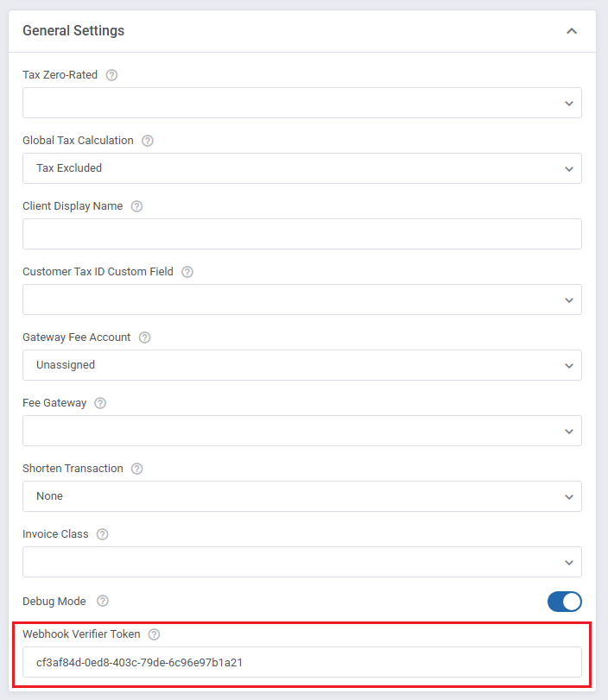Expand the Customer Tax ID Custom Field dropdown

(302, 300)
